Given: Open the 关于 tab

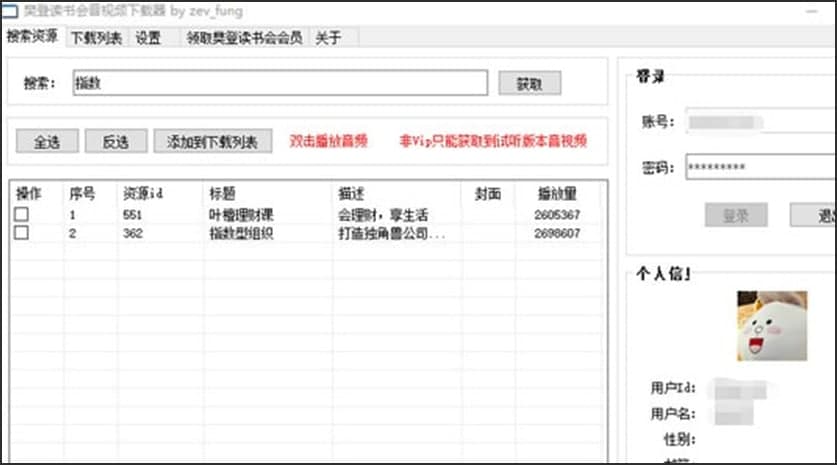Looking at the screenshot, I should pos(328,38).
